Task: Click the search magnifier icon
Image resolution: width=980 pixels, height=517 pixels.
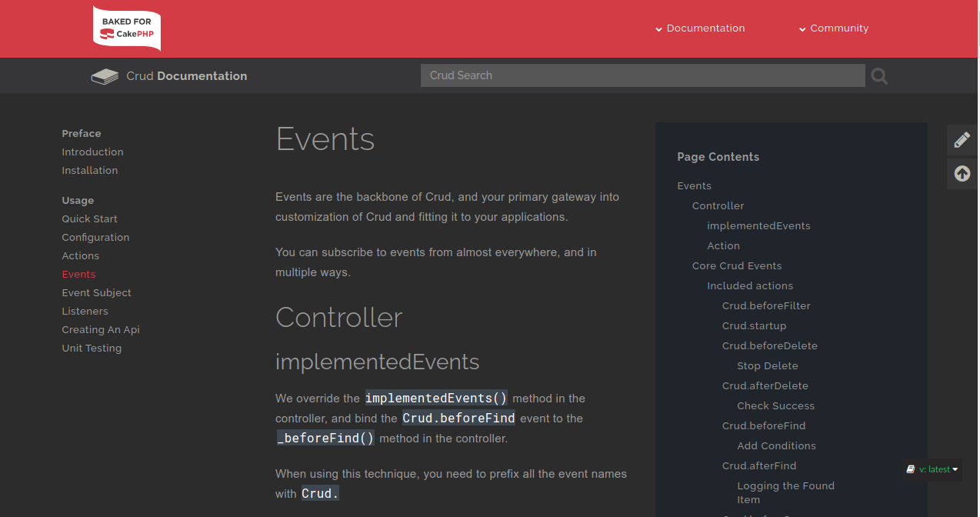Action: pos(878,75)
